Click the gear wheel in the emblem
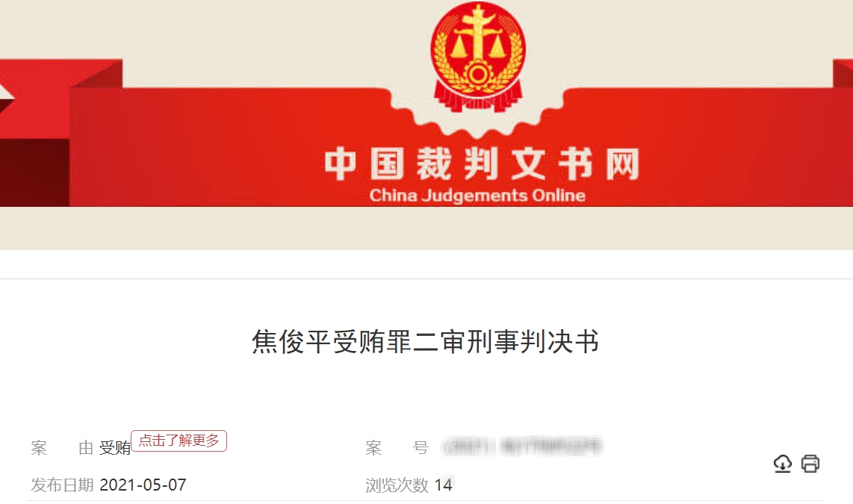 coord(477,74)
